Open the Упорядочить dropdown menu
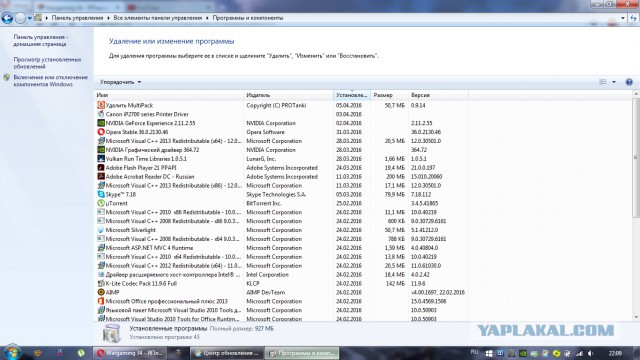640x360 pixels. 120,82
